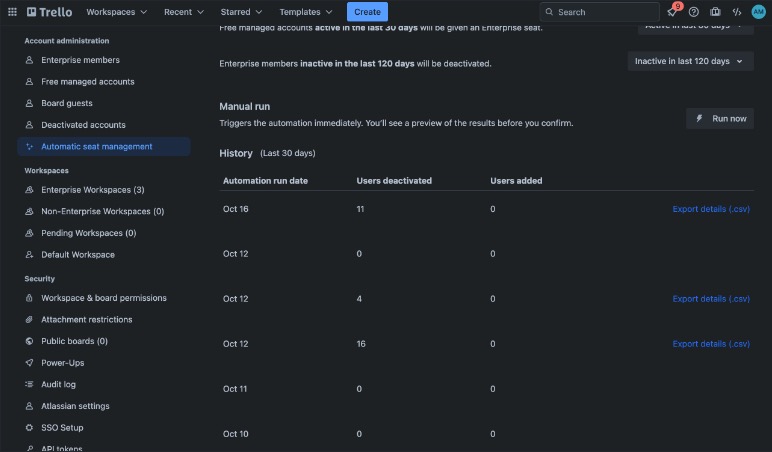Open Deactivated accounts page

click(x=83, y=125)
